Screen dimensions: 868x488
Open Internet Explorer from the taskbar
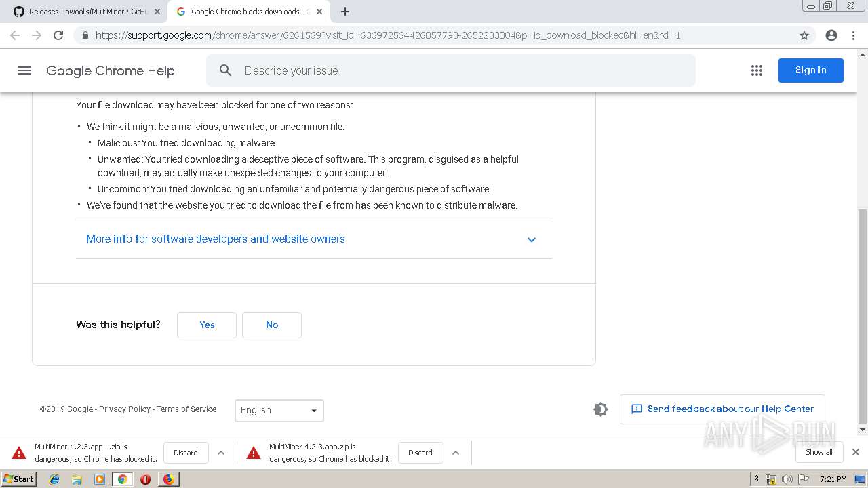pyautogui.click(x=54, y=479)
